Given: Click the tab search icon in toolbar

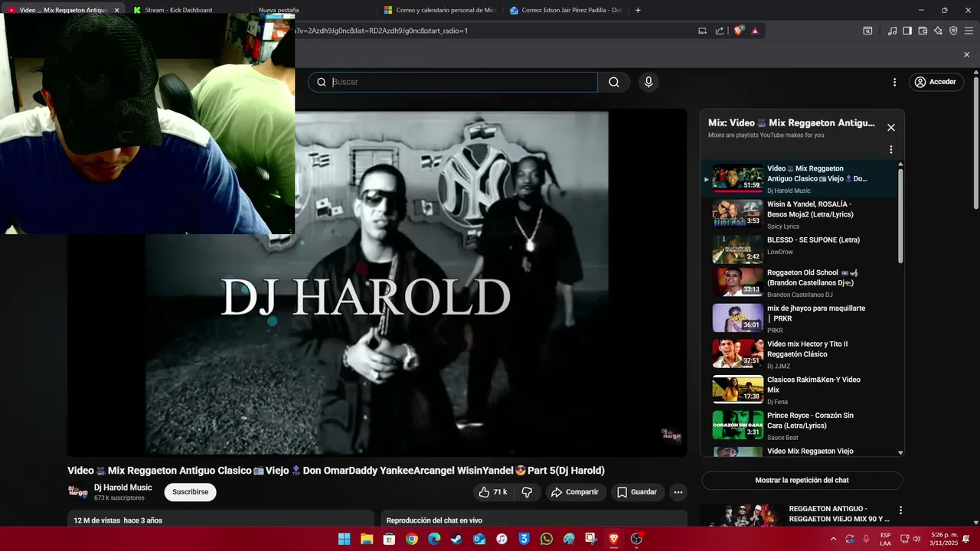Looking at the screenshot, I should pos(867,31).
